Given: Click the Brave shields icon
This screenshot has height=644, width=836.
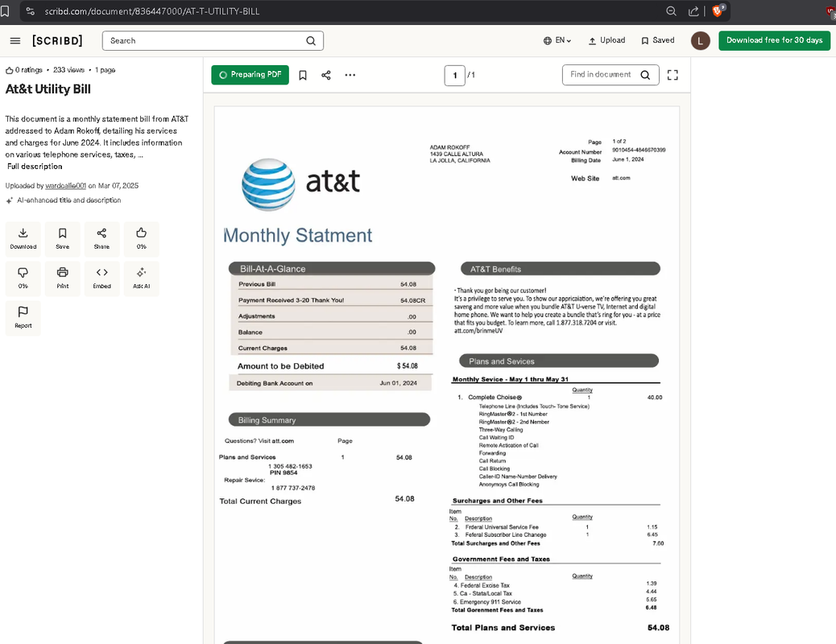Looking at the screenshot, I should [718, 10].
